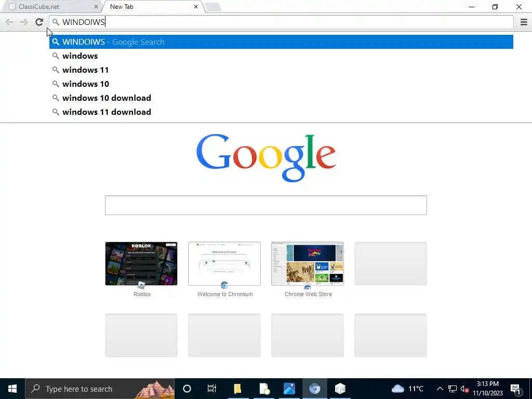
Task: Click the network icon in system tray
Action: coord(453,389)
